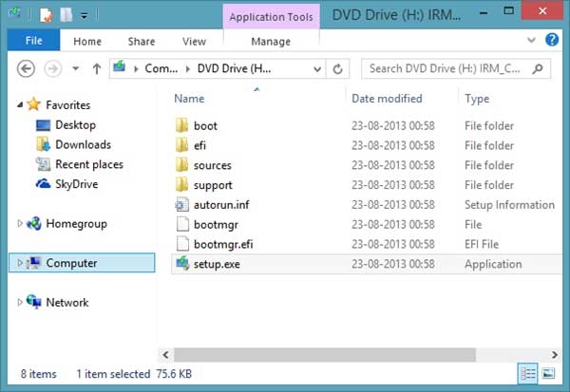Open the Share ribbon tab
570x392 pixels.
point(142,42)
